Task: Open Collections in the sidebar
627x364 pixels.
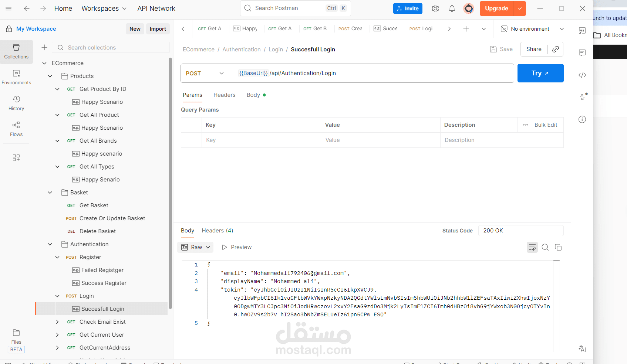Action: pos(16,52)
